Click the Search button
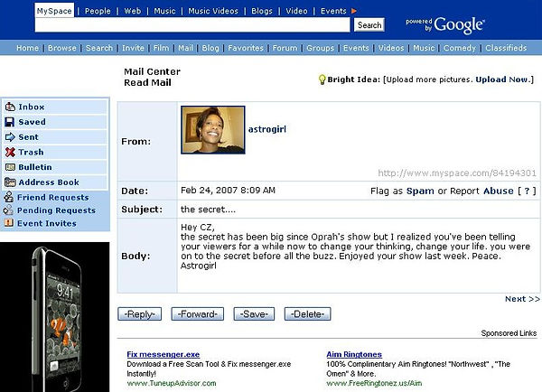The height and width of the screenshot is (392, 542). pyautogui.click(x=369, y=25)
